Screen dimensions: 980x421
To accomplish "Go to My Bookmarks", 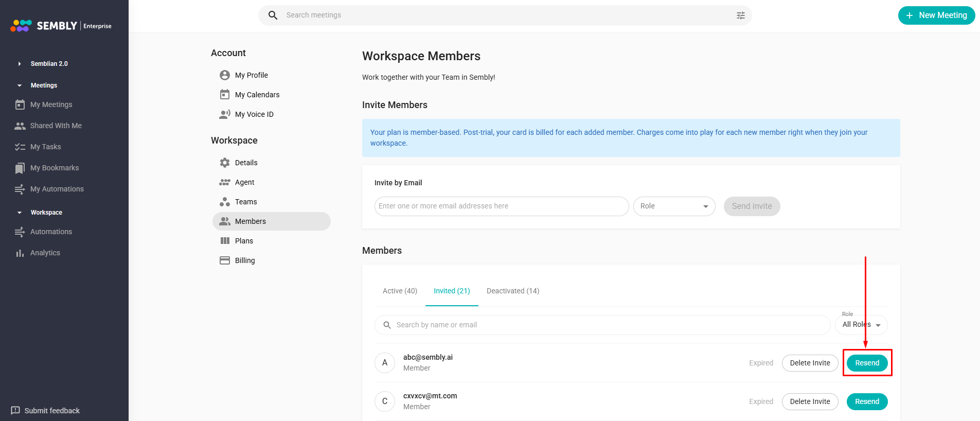I will 55,168.
